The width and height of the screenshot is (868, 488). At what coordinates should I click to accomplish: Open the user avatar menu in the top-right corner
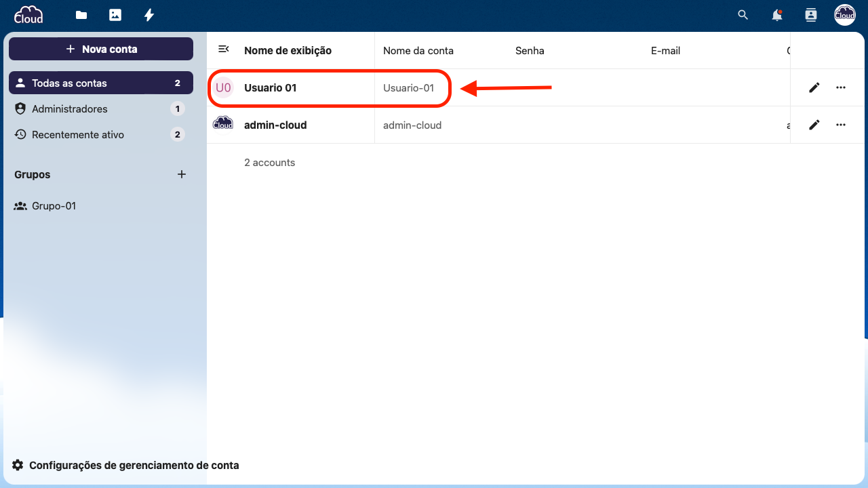(x=844, y=15)
